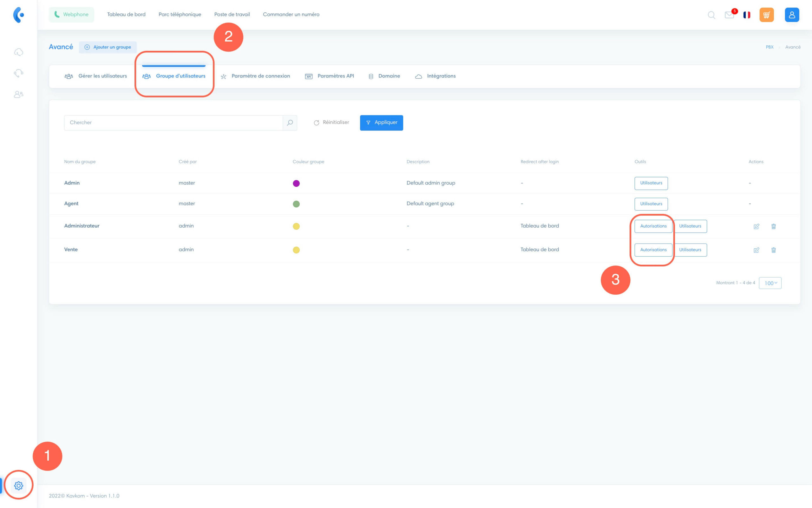Viewport: 812px width, 508px height.
Task: Click the Créé par column header
Action: pyautogui.click(x=187, y=162)
